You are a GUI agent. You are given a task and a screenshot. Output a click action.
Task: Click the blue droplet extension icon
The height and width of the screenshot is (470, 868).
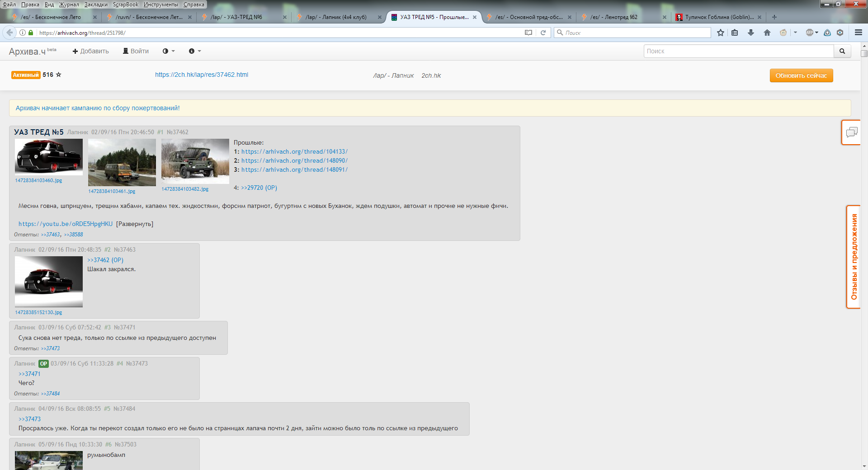click(x=827, y=33)
